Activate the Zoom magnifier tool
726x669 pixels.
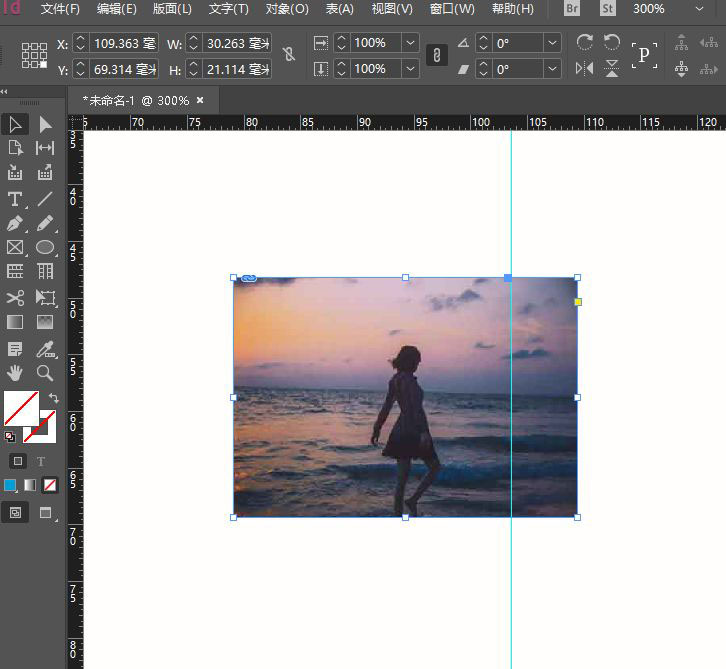(45, 372)
